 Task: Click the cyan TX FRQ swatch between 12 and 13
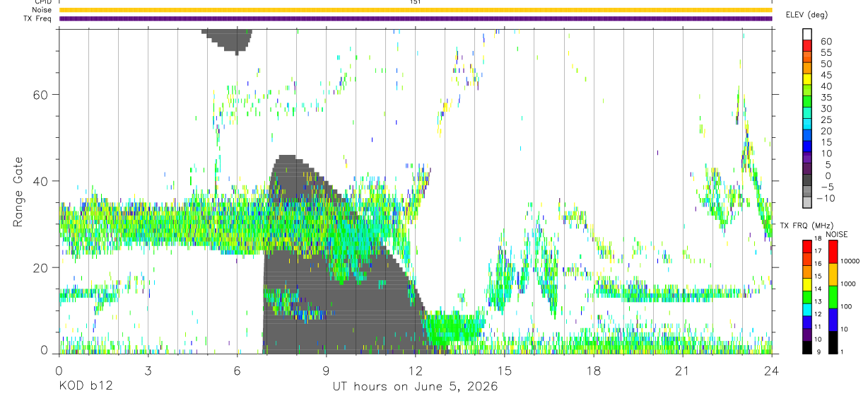point(807,309)
